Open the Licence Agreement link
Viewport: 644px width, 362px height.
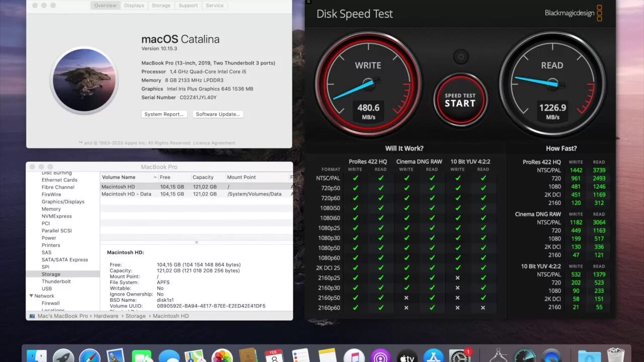pos(214,143)
